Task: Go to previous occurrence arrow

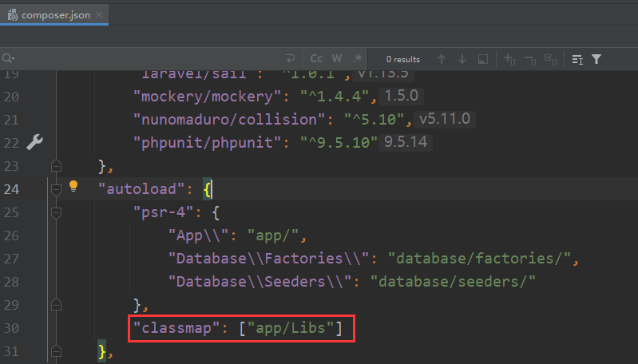Action: pos(442,59)
